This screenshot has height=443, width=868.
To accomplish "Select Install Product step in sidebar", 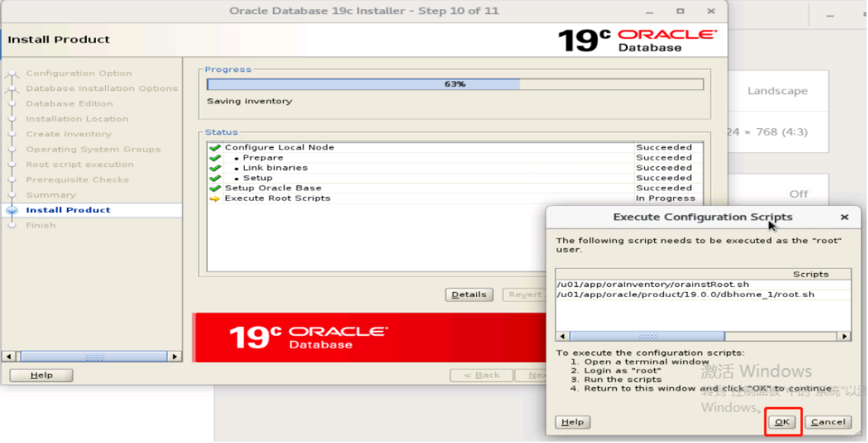I will pyautogui.click(x=68, y=210).
